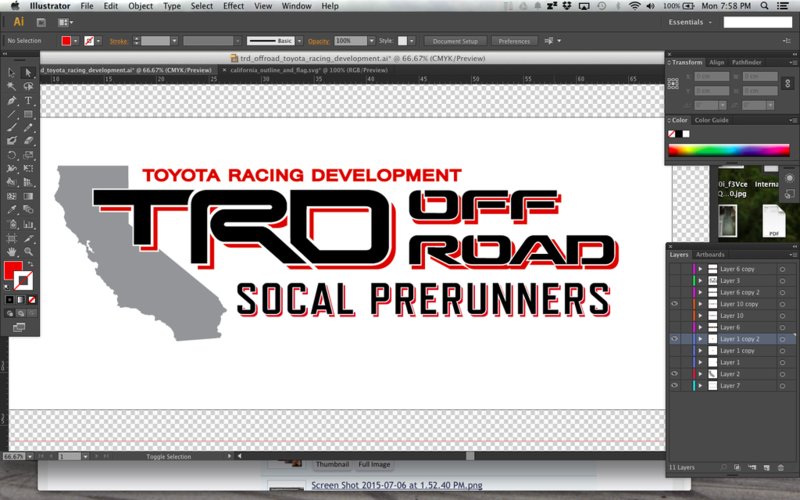
Task: Pick a color from the spectrum bar
Action: pos(729,150)
